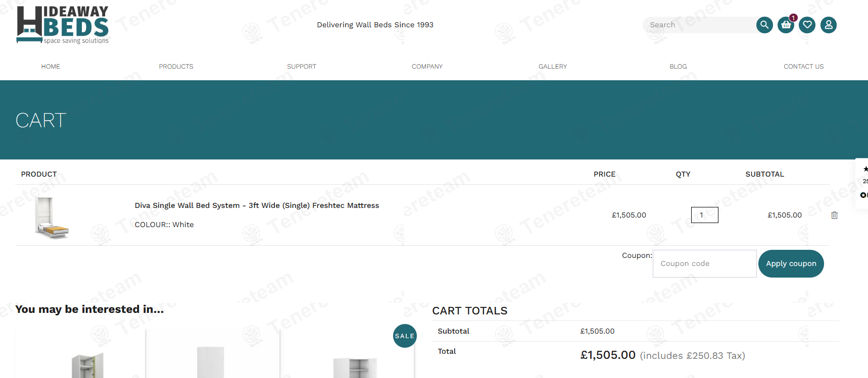
Task: Open the Products menu
Action: point(176,67)
